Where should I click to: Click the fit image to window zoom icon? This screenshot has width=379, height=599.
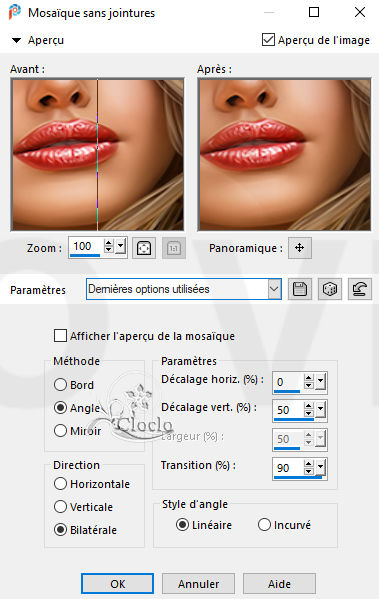(x=144, y=248)
